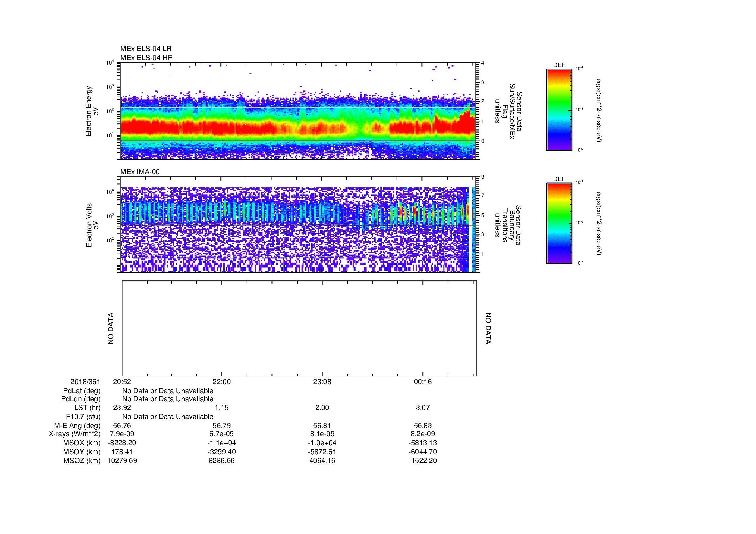Click the LST value '23.92'

pos(122,408)
